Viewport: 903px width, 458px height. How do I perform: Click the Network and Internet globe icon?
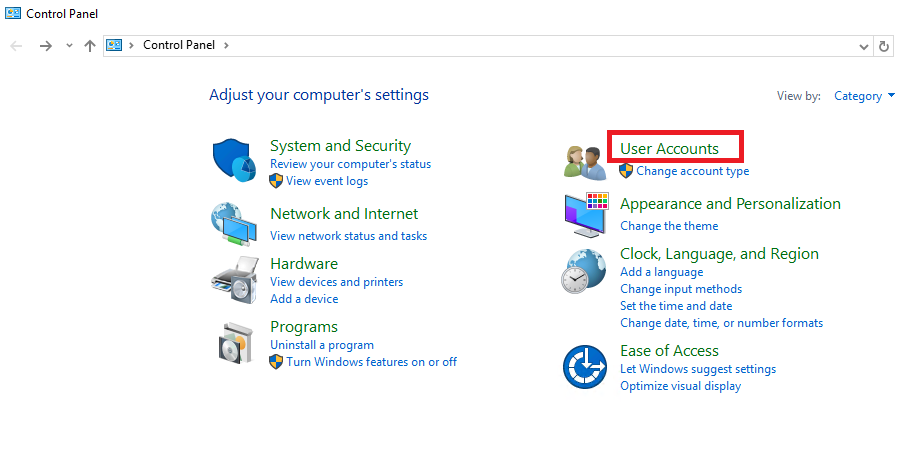click(234, 224)
